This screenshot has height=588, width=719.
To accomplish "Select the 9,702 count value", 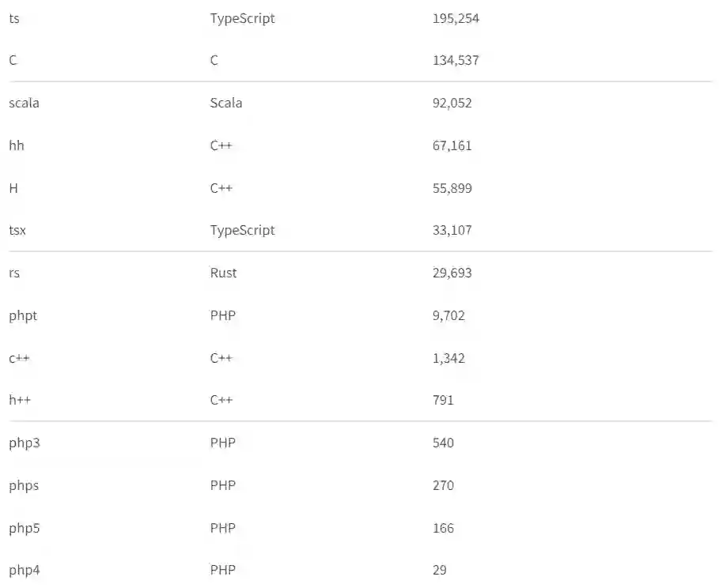I will 448,315.
